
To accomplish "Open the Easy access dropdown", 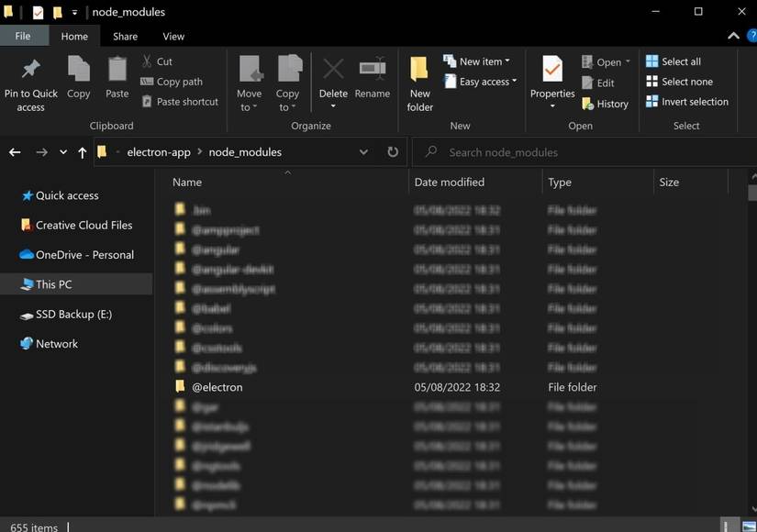I will (x=481, y=82).
